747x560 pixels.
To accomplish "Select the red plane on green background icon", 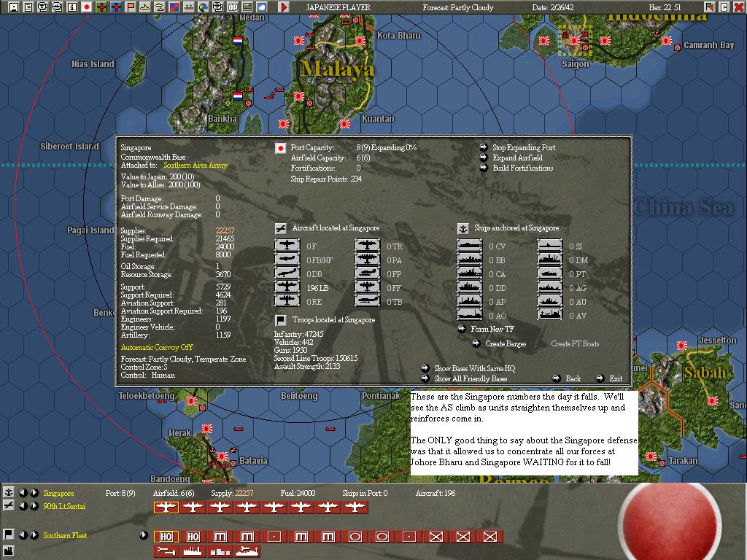I will (101, 7).
